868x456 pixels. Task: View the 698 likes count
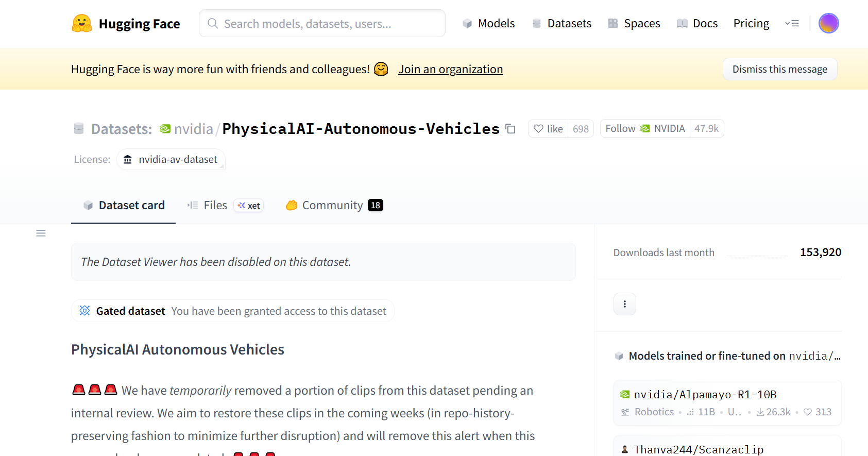click(x=581, y=129)
